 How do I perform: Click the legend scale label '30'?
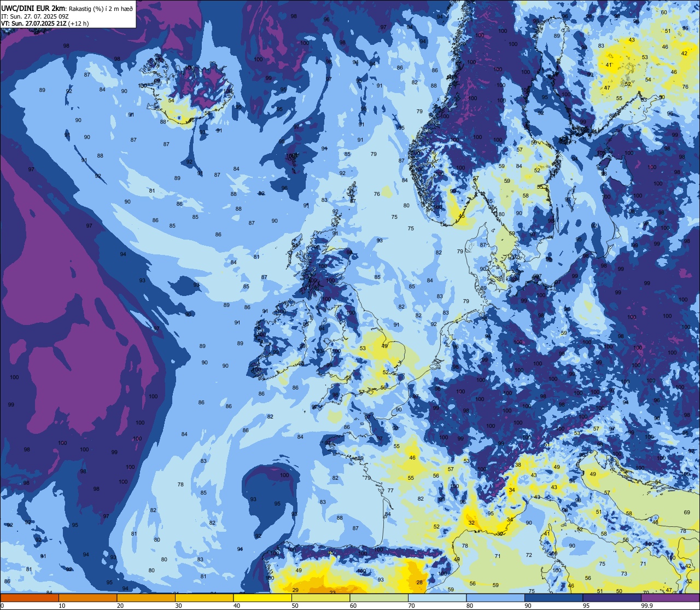[x=178, y=606]
